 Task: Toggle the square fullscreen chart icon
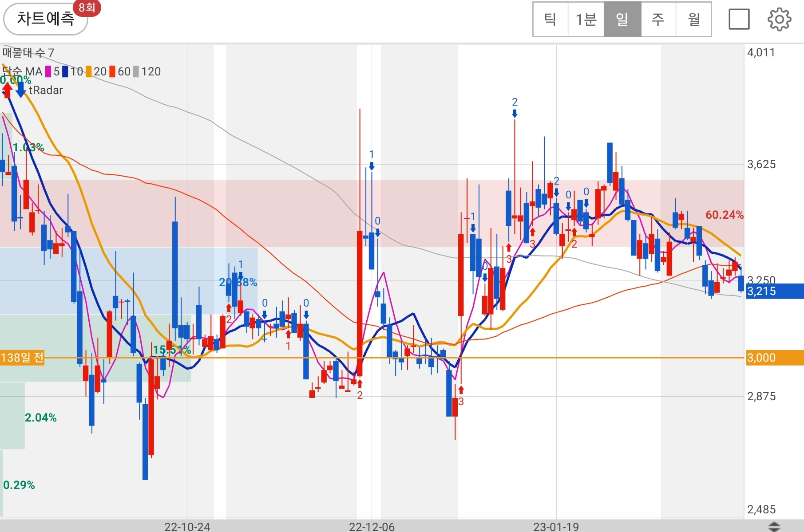pyautogui.click(x=739, y=20)
